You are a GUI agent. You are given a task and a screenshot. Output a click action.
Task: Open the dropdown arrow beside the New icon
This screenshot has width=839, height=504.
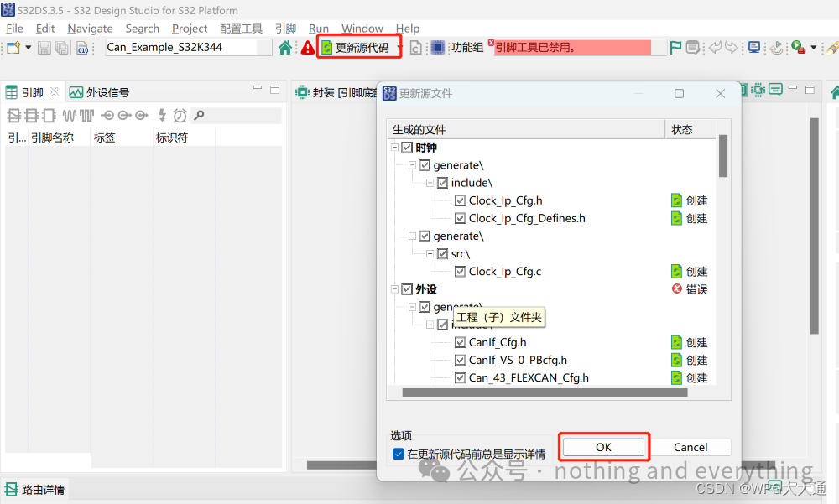point(29,48)
